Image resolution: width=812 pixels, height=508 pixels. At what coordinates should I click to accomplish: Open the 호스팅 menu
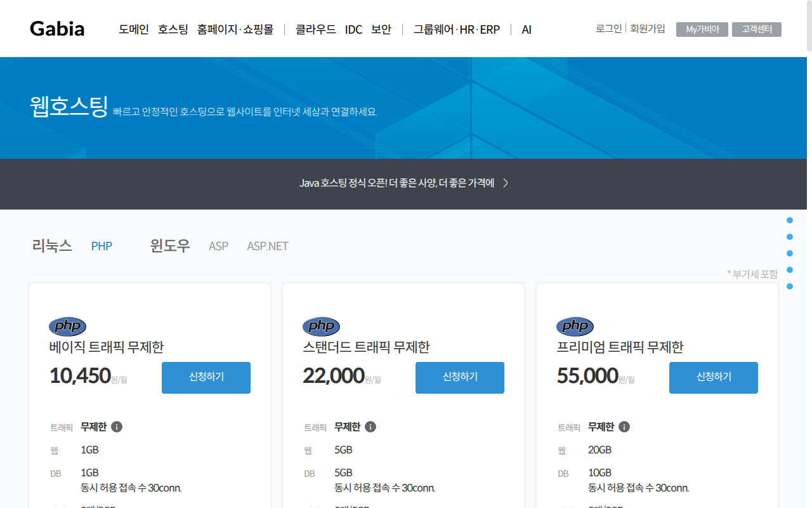pos(173,29)
